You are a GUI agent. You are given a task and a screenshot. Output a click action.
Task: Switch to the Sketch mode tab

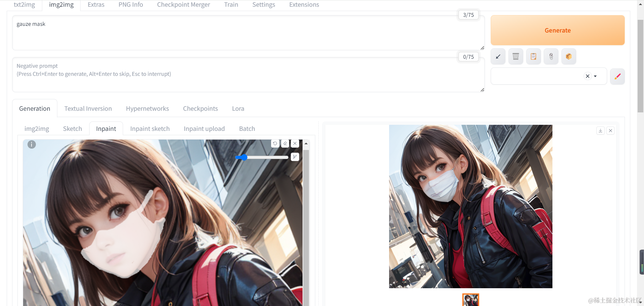click(x=72, y=129)
